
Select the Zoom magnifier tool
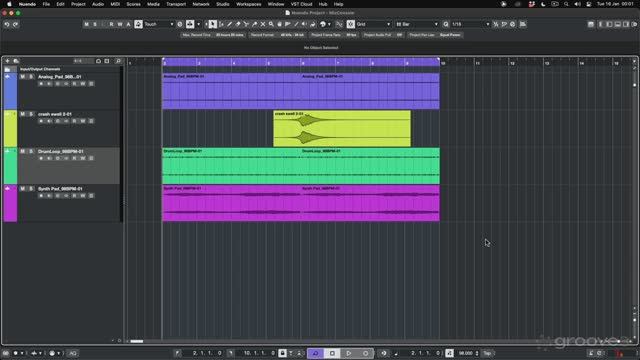[271, 24]
